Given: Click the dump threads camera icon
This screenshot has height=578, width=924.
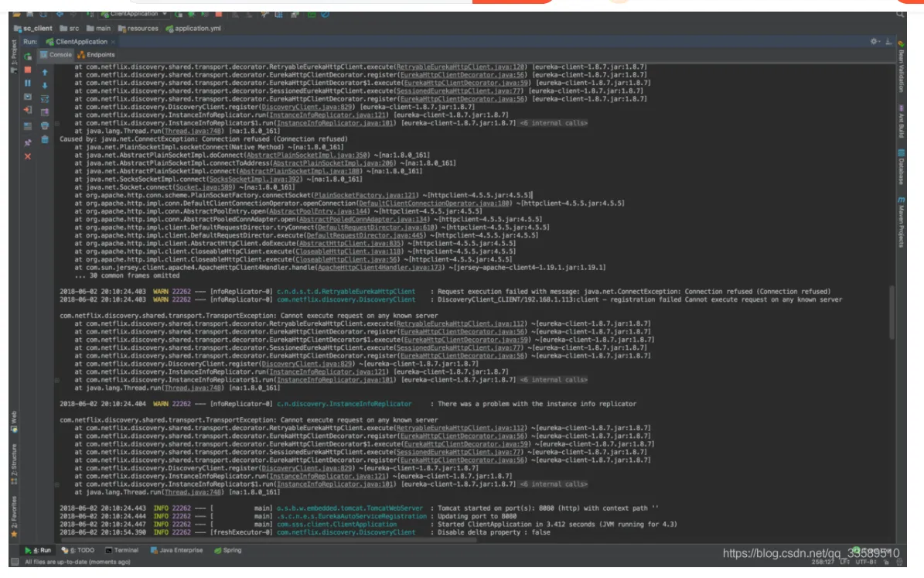Looking at the screenshot, I should pos(28,97).
